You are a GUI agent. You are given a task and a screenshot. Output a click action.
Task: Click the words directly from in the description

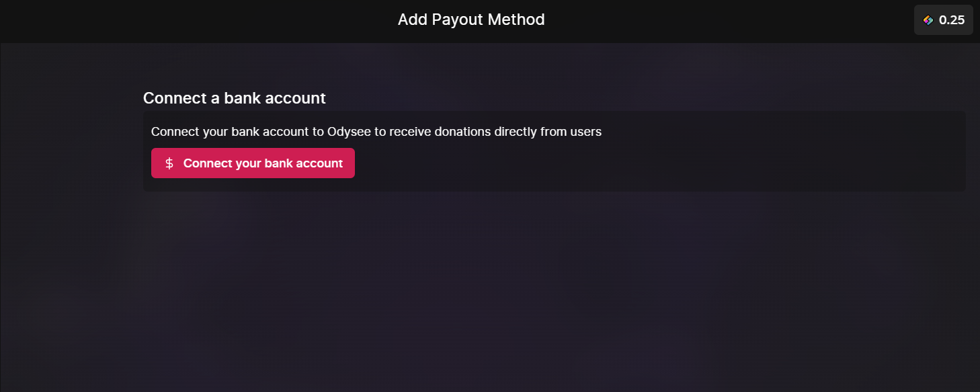[530, 132]
